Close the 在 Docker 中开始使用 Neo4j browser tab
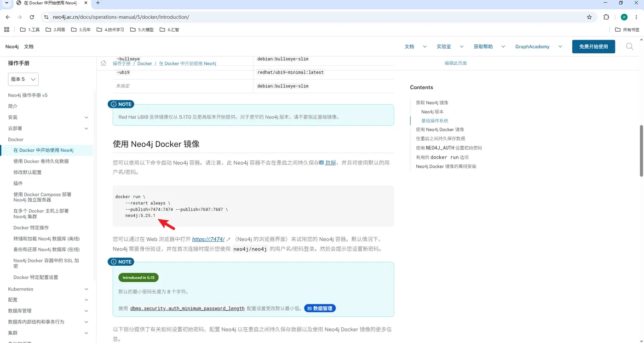 point(86,3)
